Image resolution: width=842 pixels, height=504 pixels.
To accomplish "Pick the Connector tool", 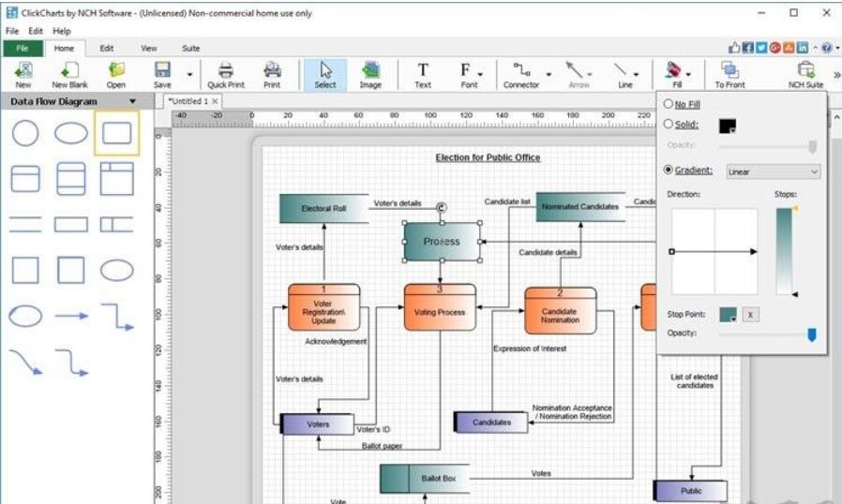I will point(521,75).
